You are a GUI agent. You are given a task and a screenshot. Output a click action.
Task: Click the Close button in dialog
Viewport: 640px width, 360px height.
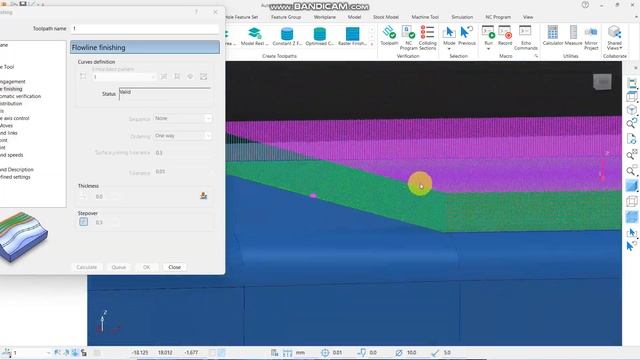click(x=174, y=267)
